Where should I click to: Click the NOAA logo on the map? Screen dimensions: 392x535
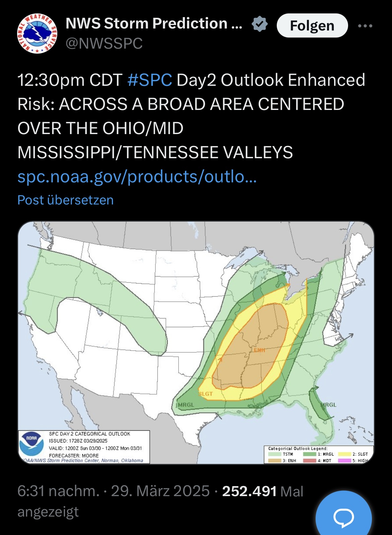(x=31, y=444)
